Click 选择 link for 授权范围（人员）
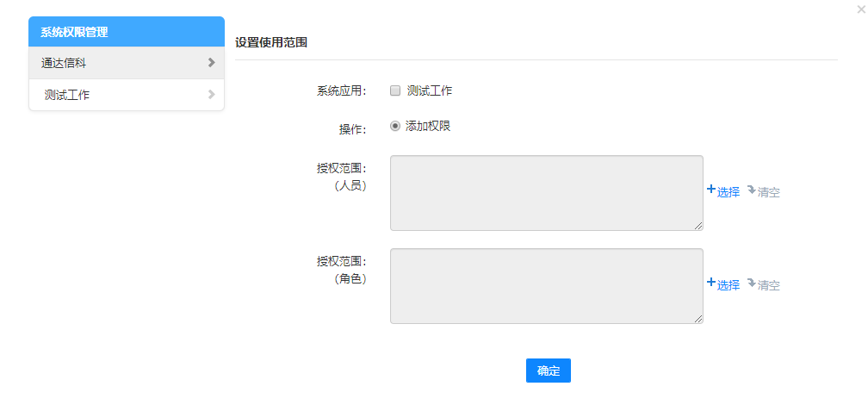Screen dimensions: 868x405 pyautogui.click(x=728, y=192)
